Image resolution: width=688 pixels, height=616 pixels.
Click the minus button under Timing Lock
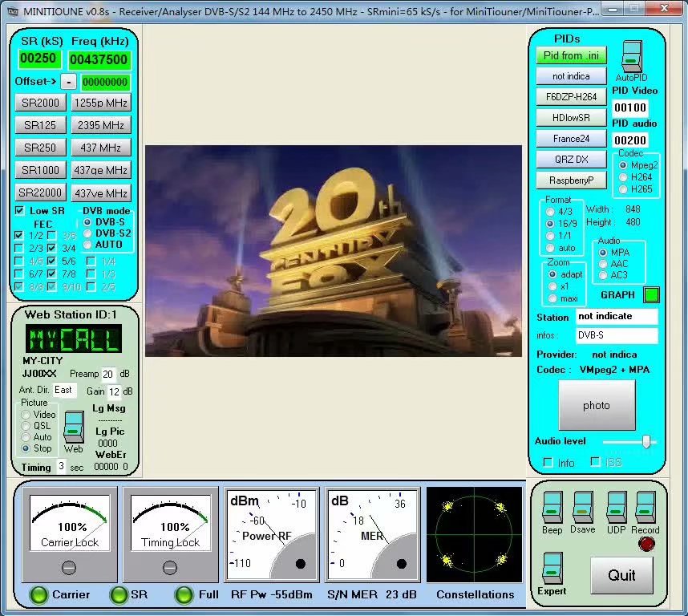170,568
